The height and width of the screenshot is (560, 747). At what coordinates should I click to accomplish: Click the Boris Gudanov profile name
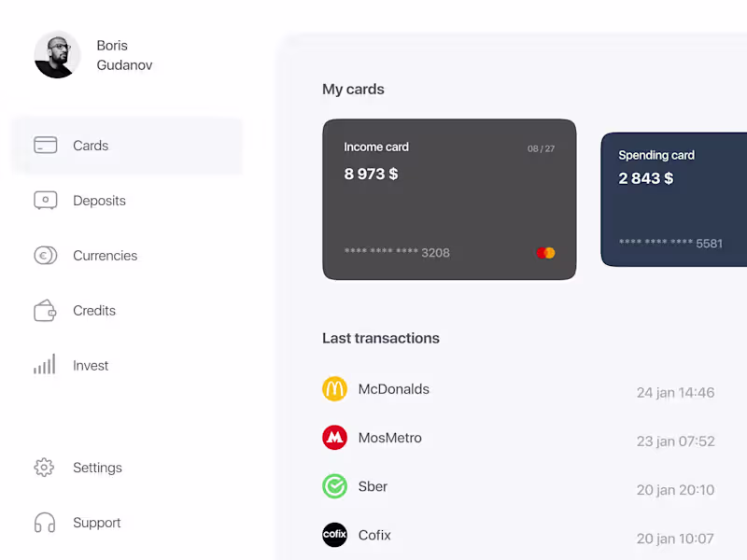[124, 55]
